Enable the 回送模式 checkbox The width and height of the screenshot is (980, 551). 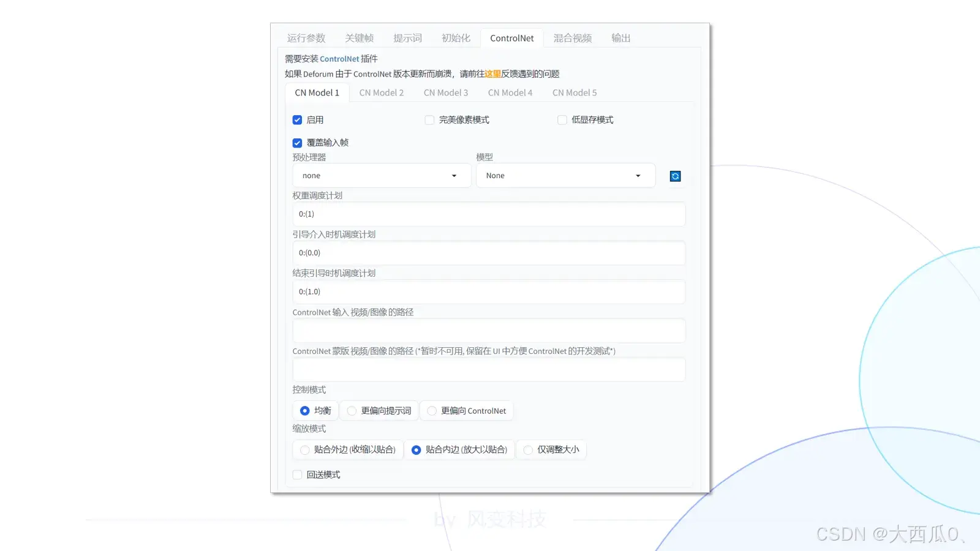click(x=297, y=474)
